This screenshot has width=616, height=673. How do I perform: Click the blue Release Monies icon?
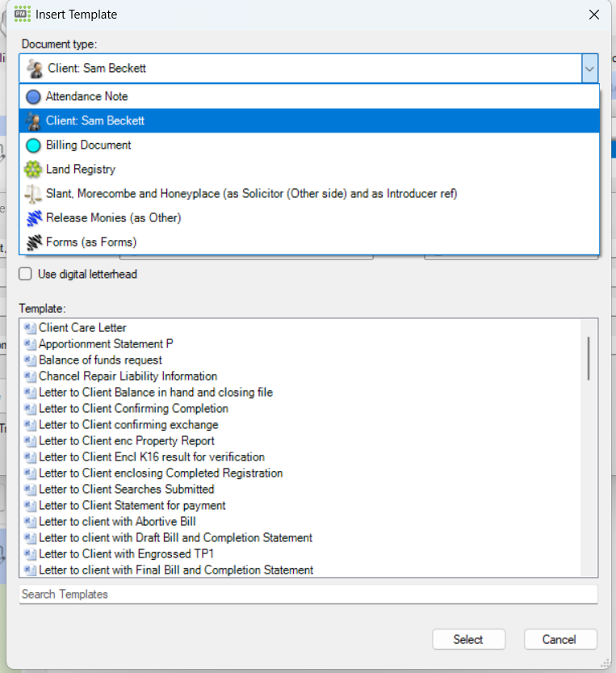pos(33,218)
